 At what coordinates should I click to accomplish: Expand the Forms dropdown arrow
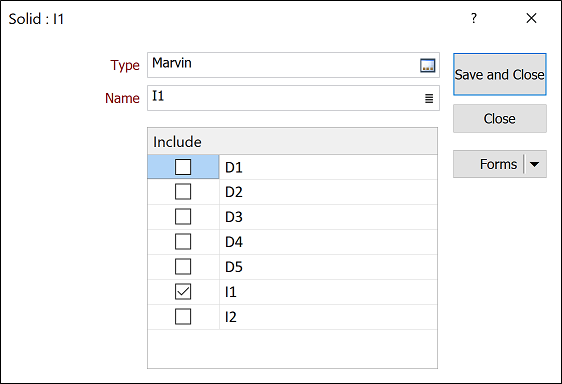pyautogui.click(x=534, y=164)
